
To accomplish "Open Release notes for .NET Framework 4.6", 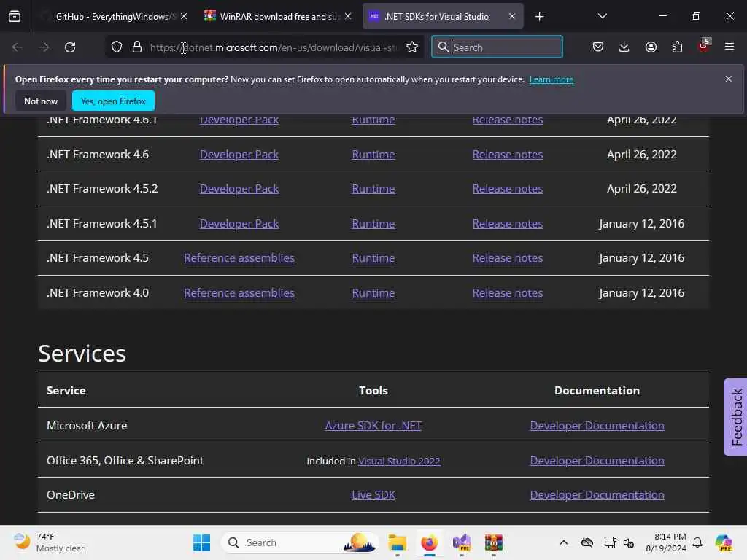I will coord(508,155).
